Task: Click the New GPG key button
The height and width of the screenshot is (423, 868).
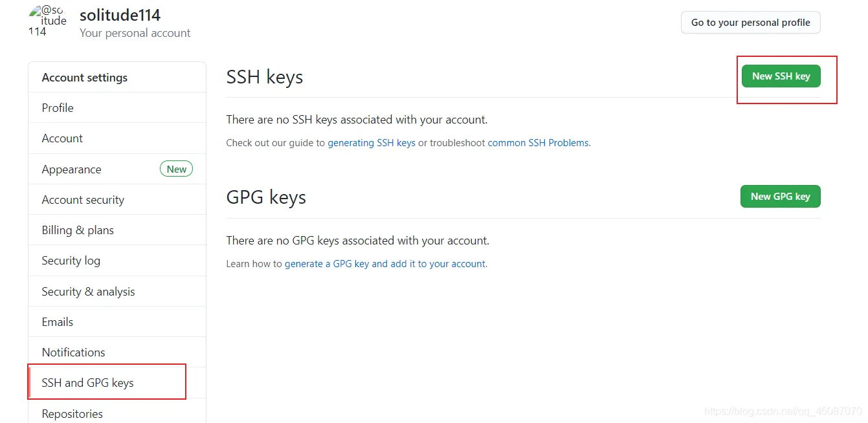Action: [x=780, y=197]
